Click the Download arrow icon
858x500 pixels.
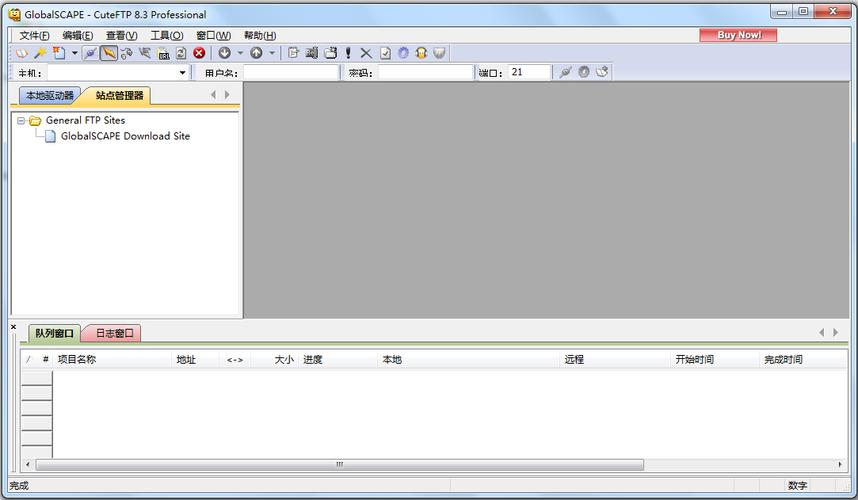[x=224, y=53]
